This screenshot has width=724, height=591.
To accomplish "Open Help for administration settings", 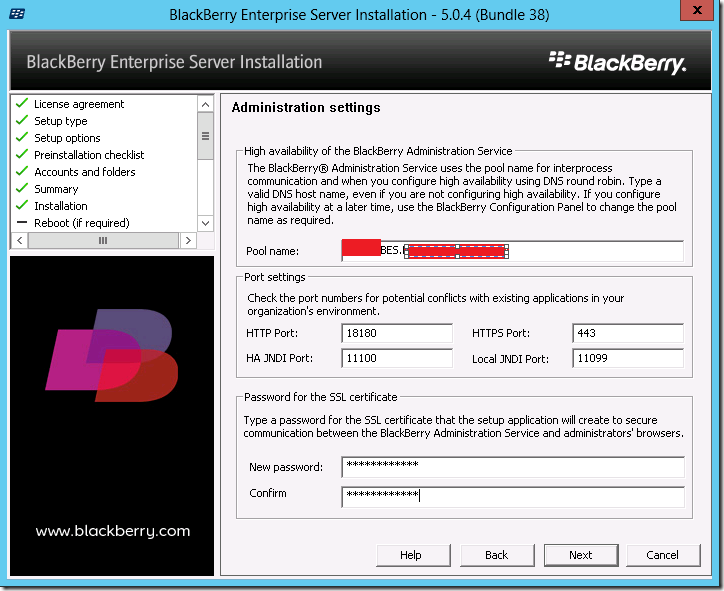I will click(413, 555).
